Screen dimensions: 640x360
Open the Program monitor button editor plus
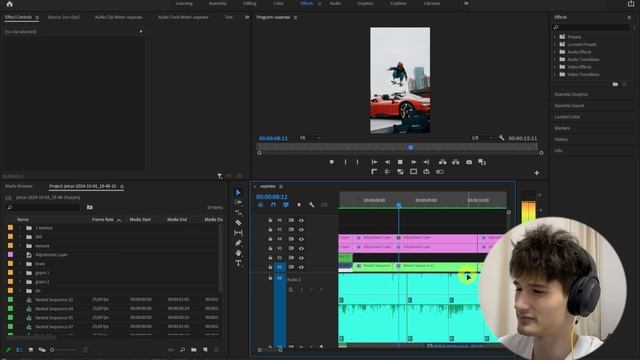pyautogui.click(x=537, y=173)
